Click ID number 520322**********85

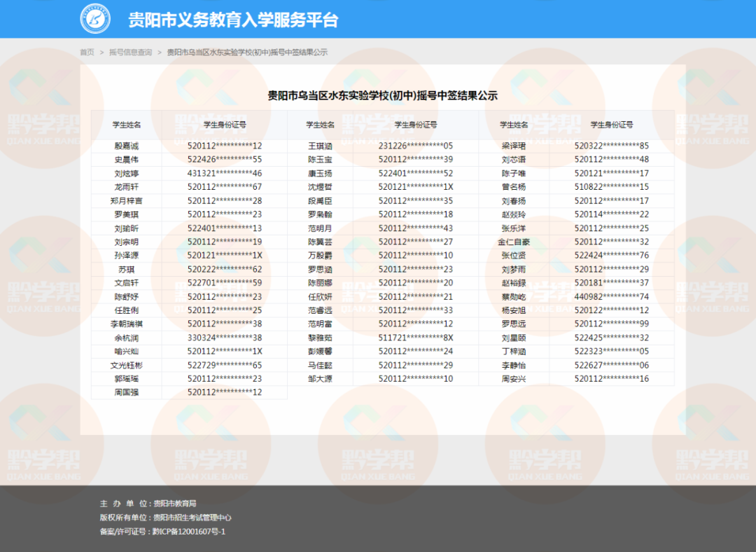(x=611, y=146)
